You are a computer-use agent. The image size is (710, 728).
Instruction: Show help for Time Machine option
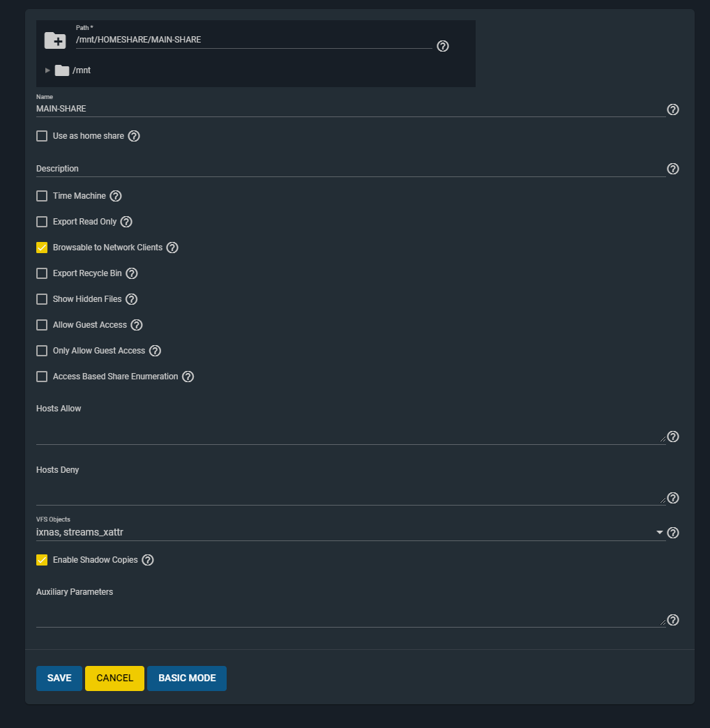[116, 196]
